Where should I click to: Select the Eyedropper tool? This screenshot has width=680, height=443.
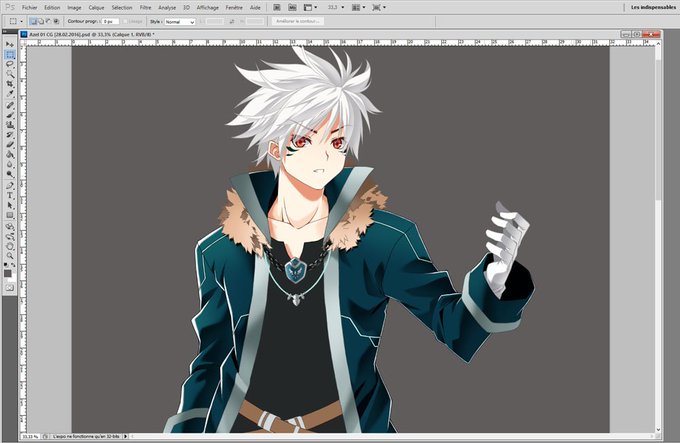pyautogui.click(x=10, y=93)
